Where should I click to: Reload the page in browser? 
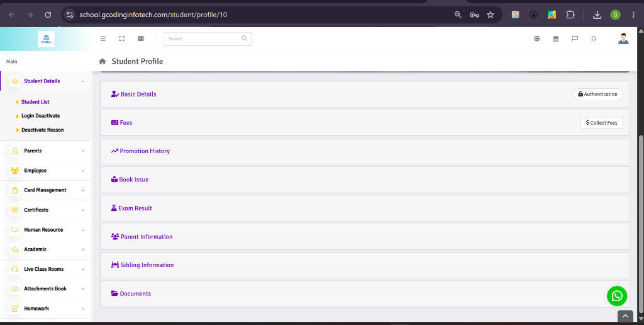[x=48, y=15]
